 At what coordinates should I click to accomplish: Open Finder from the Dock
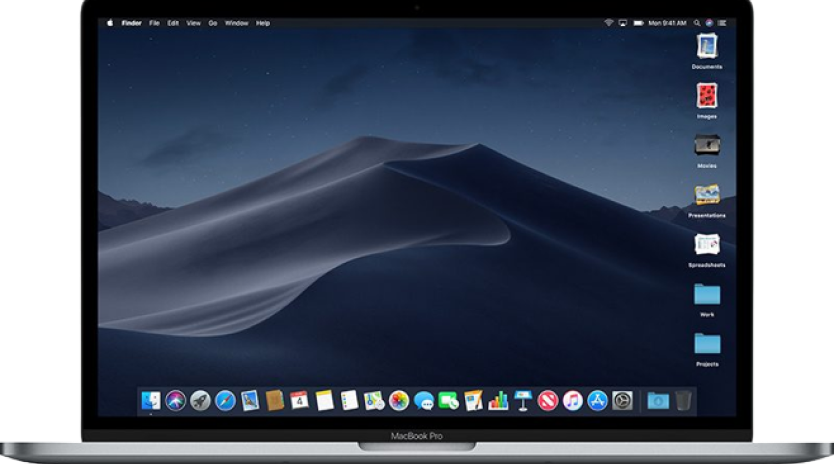151,400
